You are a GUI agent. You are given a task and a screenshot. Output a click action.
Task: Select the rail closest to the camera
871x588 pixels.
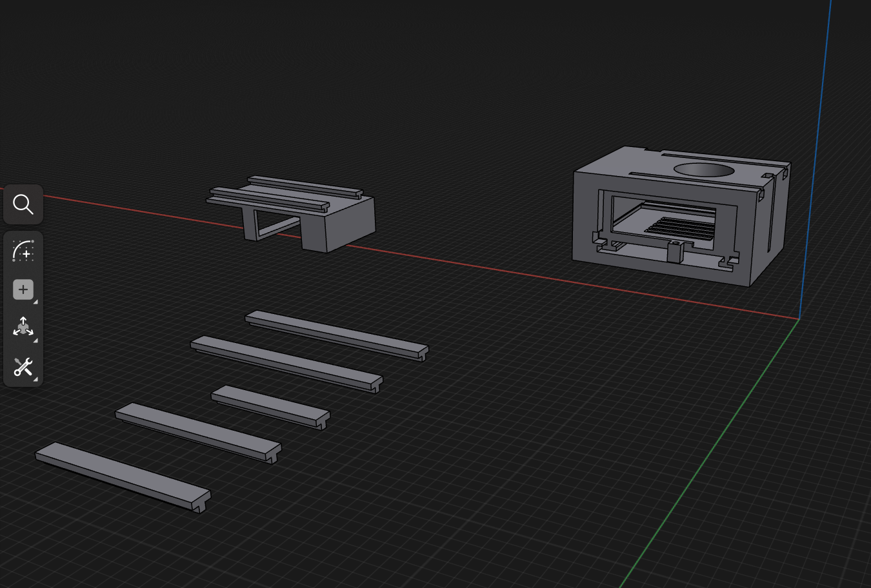pyautogui.click(x=121, y=476)
